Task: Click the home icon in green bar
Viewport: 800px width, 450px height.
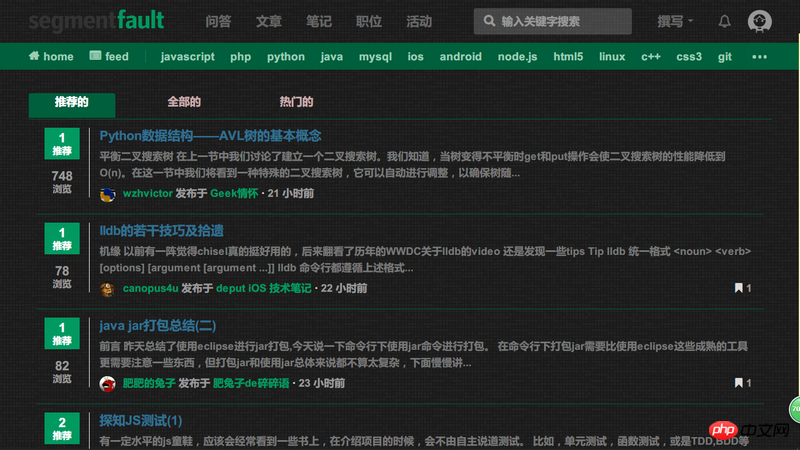Action: click(x=34, y=56)
